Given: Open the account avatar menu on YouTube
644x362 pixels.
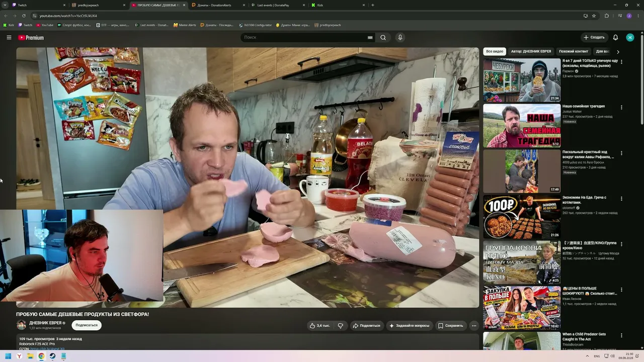Looking at the screenshot, I should pyautogui.click(x=630, y=37).
